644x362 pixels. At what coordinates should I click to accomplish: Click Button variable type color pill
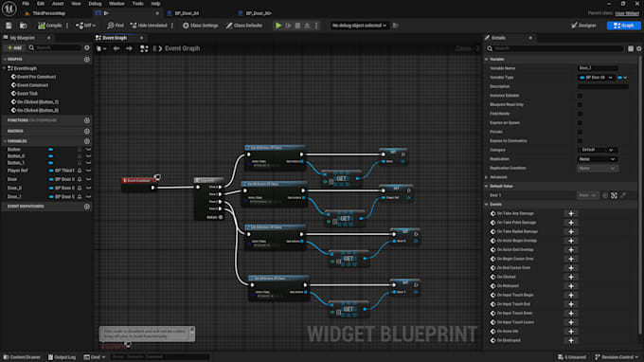(51, 150)
